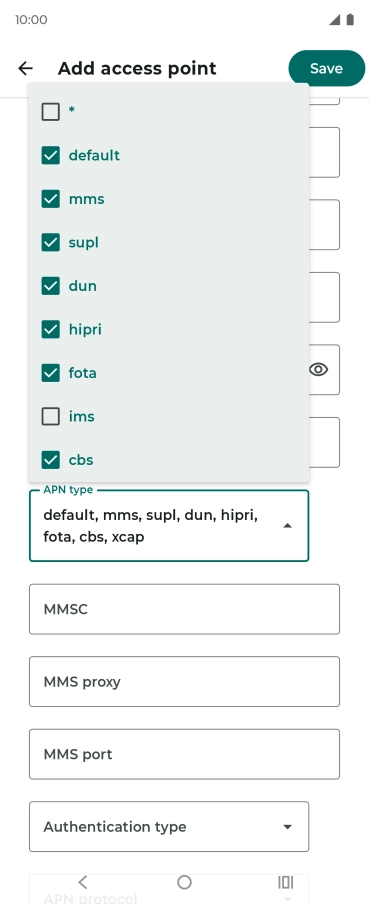Viewport: 369px width, 904px height.
Task: Select the MMS port field
Action: [184, 754]
